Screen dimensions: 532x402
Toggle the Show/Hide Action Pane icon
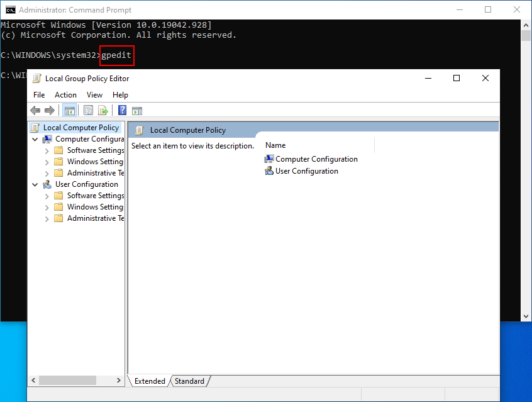pos(137,111)
